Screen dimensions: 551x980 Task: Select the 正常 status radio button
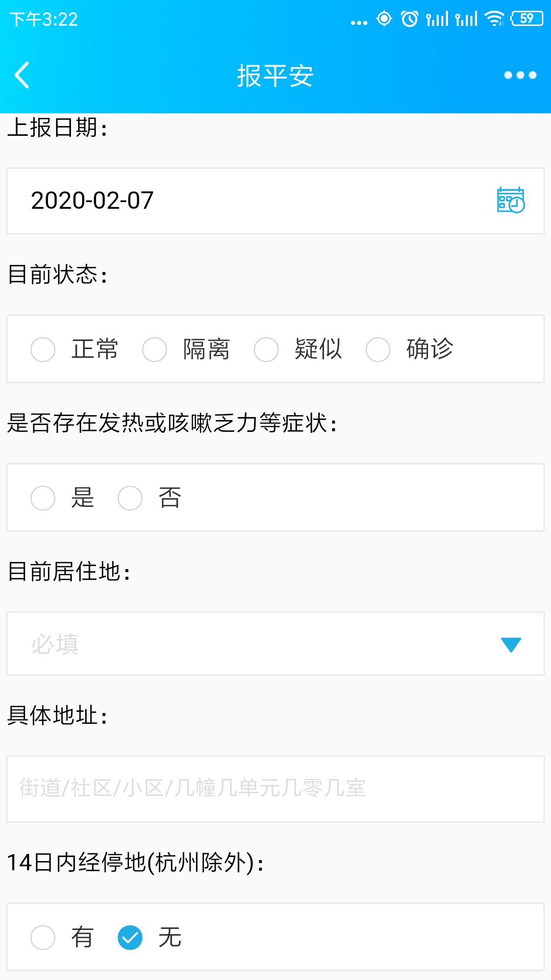click(43, 350)
